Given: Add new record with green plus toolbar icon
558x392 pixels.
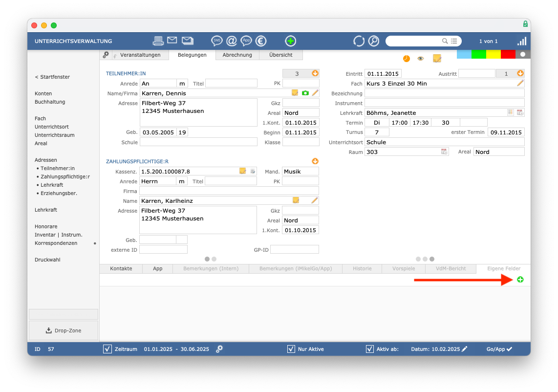Looking at the screenshot, I should tap(290, 41).
